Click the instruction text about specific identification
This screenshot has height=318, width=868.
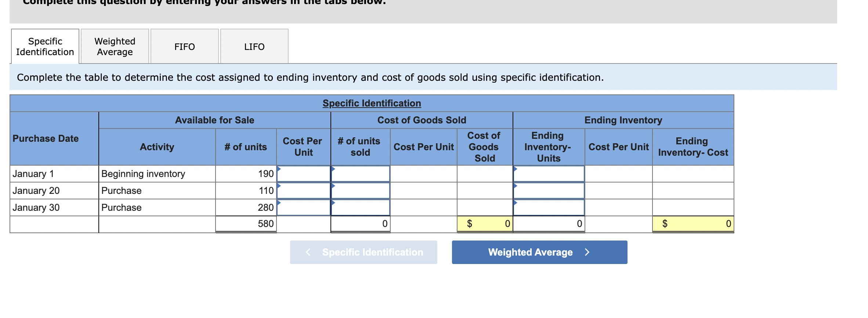point(310,77)
